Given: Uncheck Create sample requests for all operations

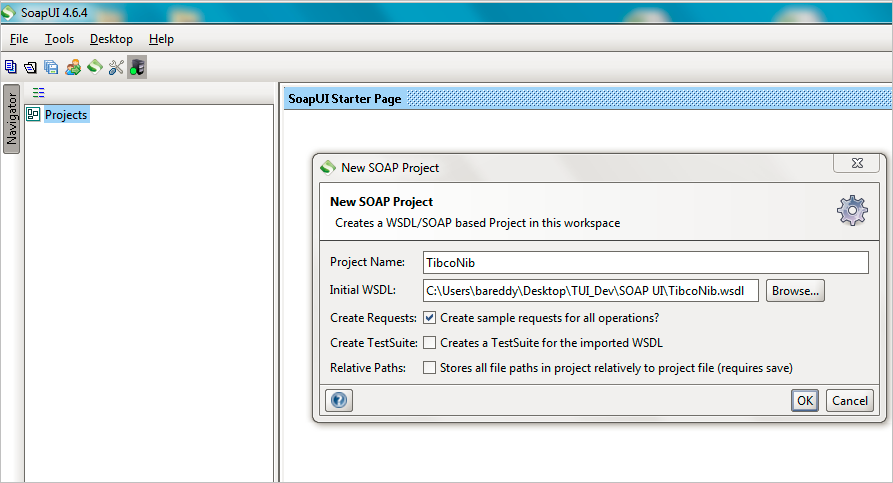Looking at the screenshot, I should pos(429,318).
